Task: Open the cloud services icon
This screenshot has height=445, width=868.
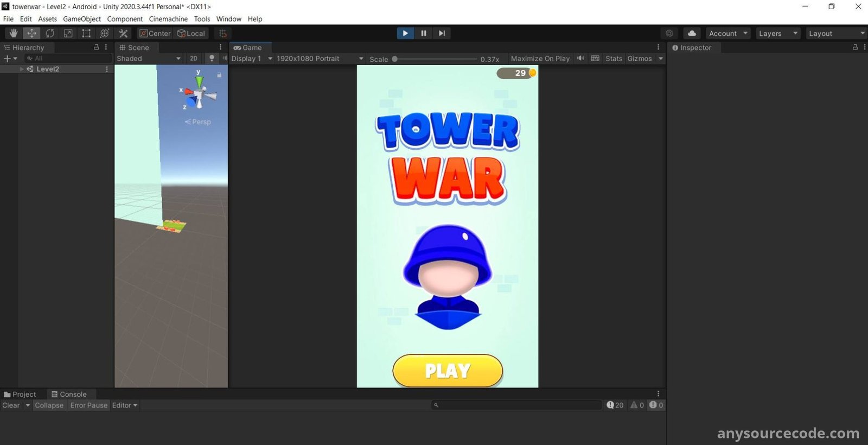Action: [692, 33]
